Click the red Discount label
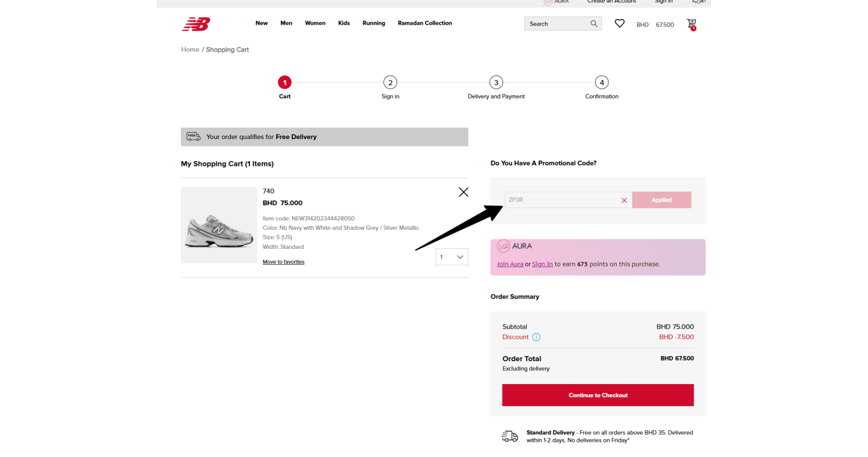 tap(515, 337)
